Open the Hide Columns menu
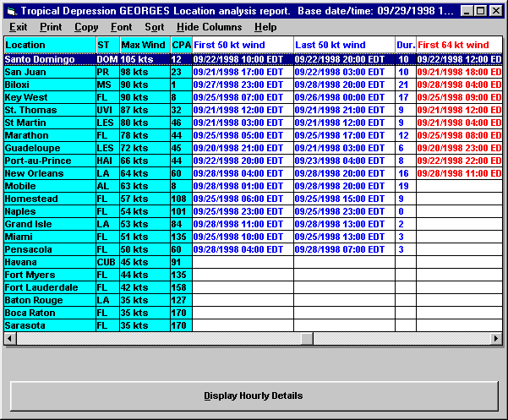Screen dimensions: 508x420 click(210, 27)
